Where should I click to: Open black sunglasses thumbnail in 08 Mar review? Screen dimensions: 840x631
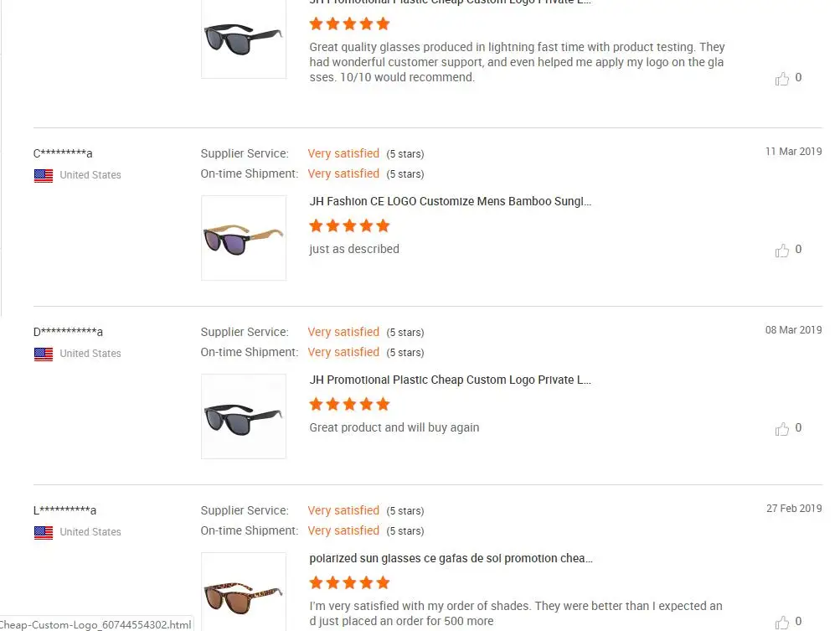pos(244,416)
